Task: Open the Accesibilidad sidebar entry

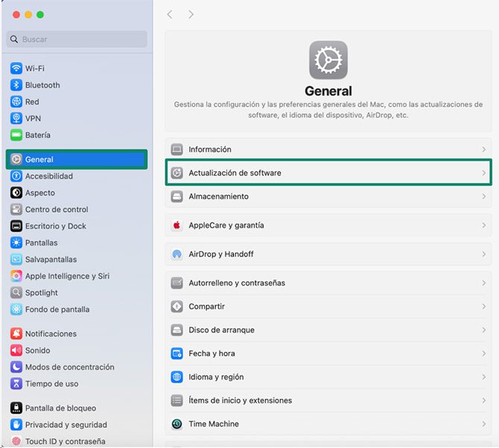Action: (49, 176)
